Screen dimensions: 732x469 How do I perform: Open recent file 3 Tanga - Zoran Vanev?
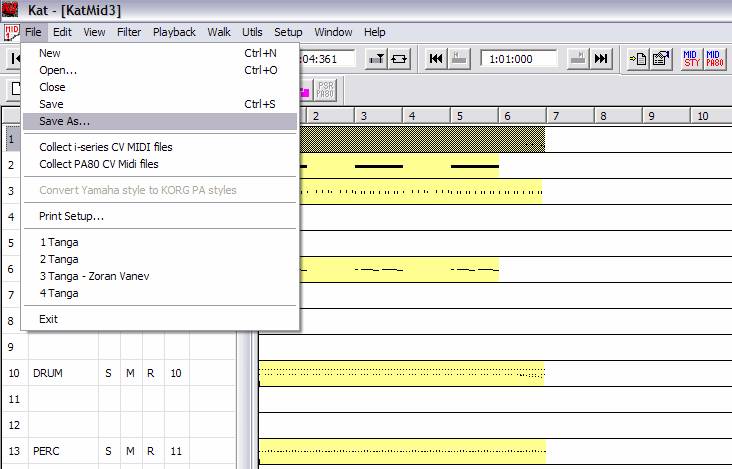[160, 276]
